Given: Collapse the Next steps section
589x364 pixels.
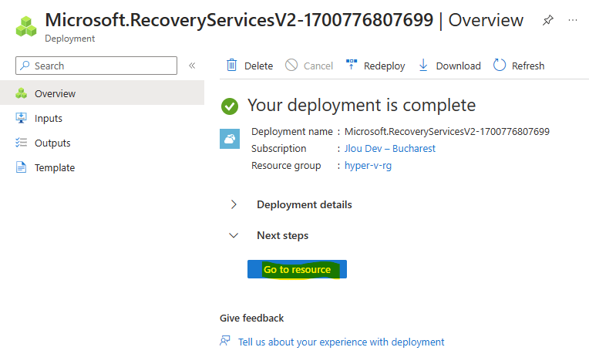Looking at the screenshot, I should point(234,235).
